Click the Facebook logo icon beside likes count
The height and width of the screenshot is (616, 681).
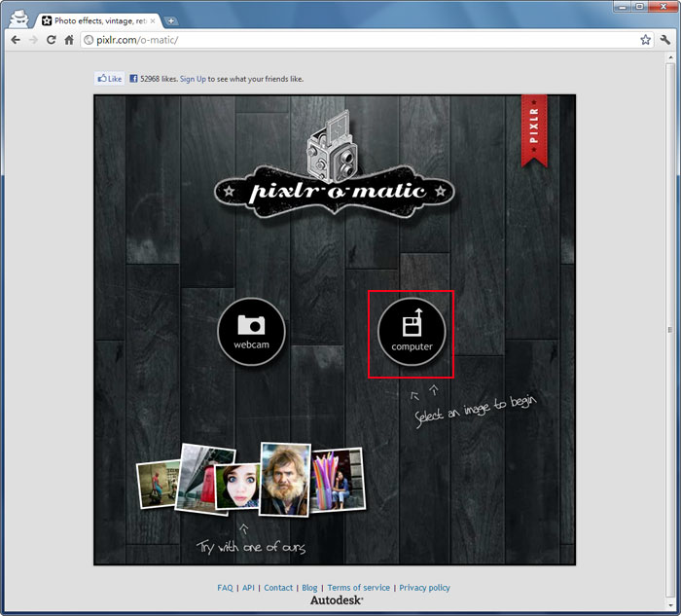tap(133, 79)
